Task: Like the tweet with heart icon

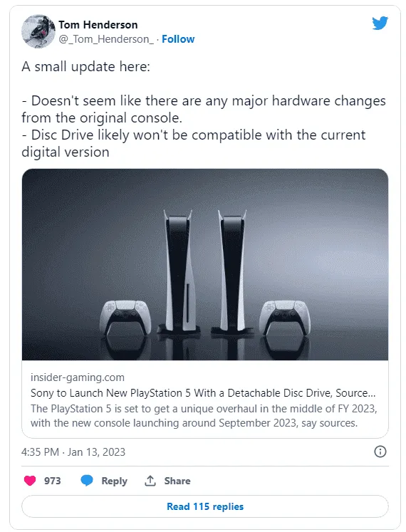Action: pos(30,481)
